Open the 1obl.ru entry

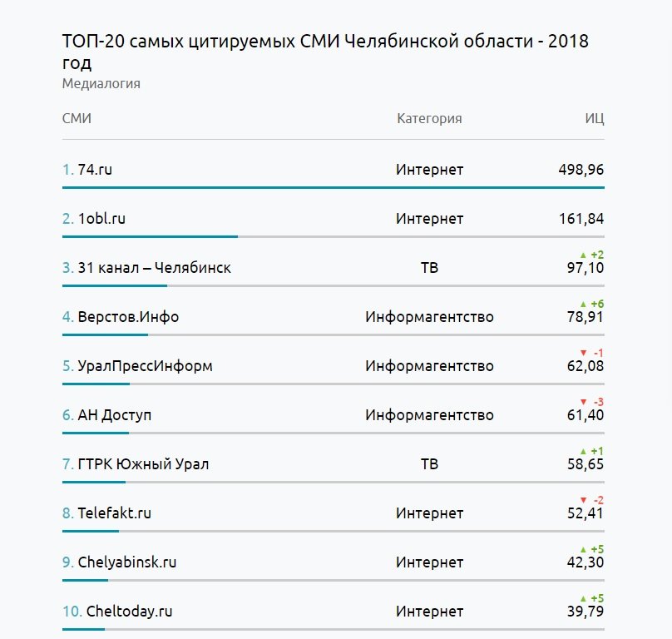point(101,219)
